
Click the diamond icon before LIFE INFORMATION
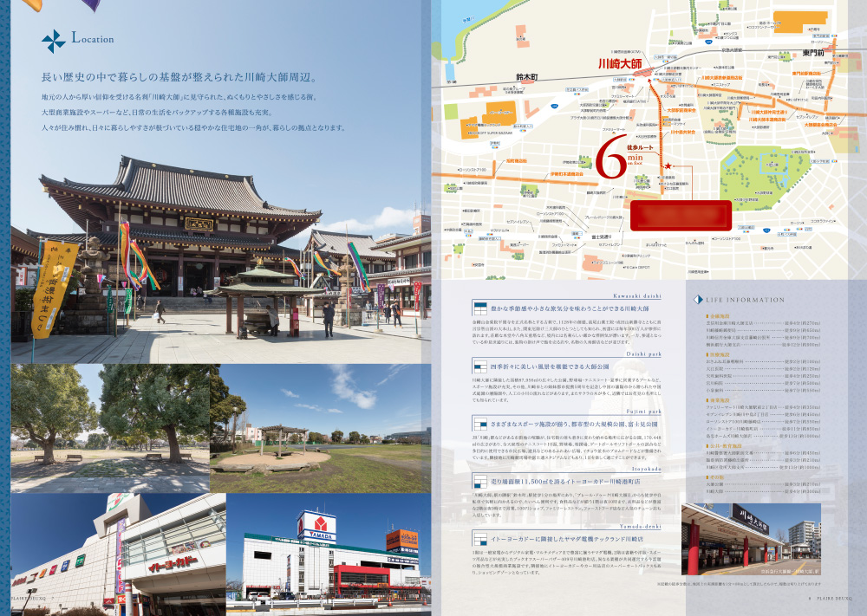click(x=698, y=300)
